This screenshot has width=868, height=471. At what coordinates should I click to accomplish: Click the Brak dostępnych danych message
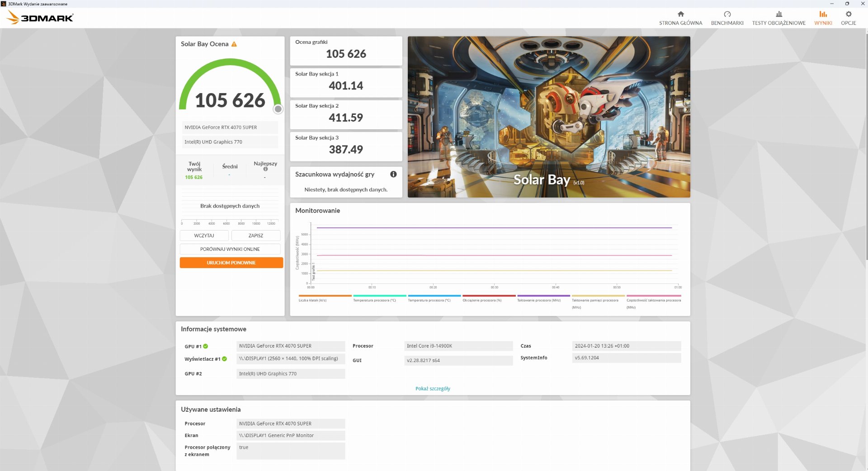(x=230, y=206)
